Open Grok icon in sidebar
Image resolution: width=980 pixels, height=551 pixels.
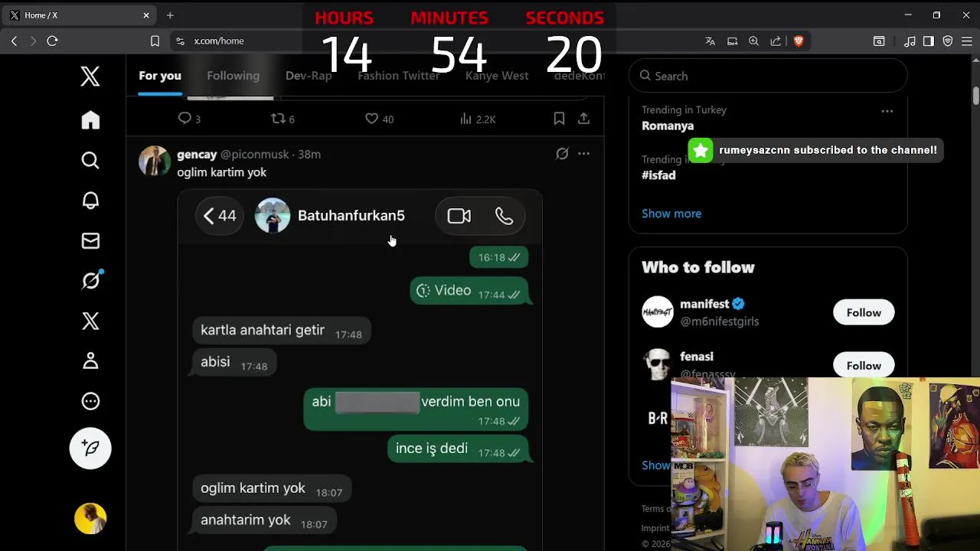(x=90, y=281)
